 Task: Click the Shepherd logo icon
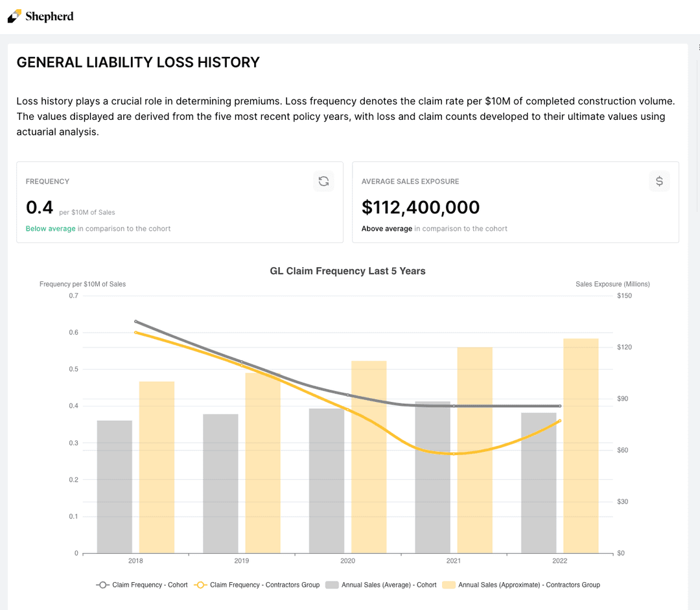[14, 16]
